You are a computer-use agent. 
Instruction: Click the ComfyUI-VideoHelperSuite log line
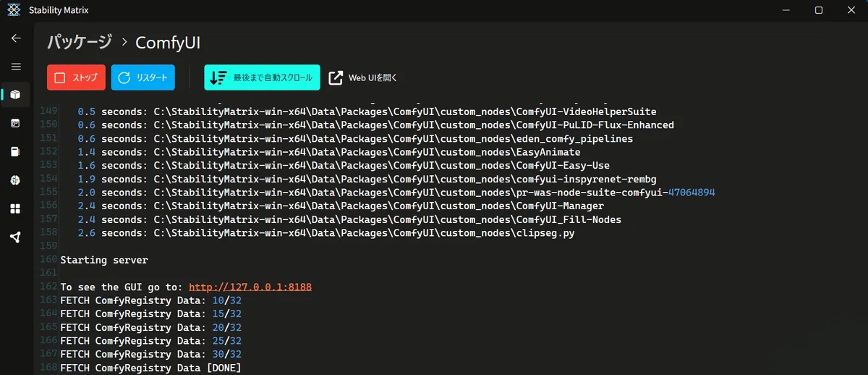(x=367, y=112)
